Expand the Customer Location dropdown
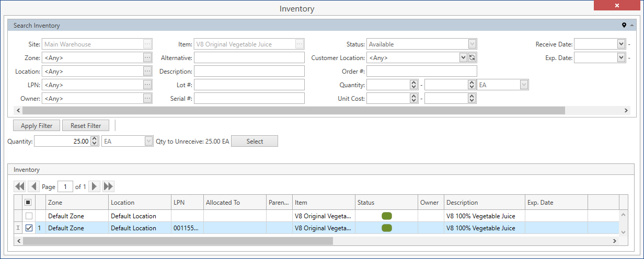This screenshot has height=259, width=644. click(463, 58)
